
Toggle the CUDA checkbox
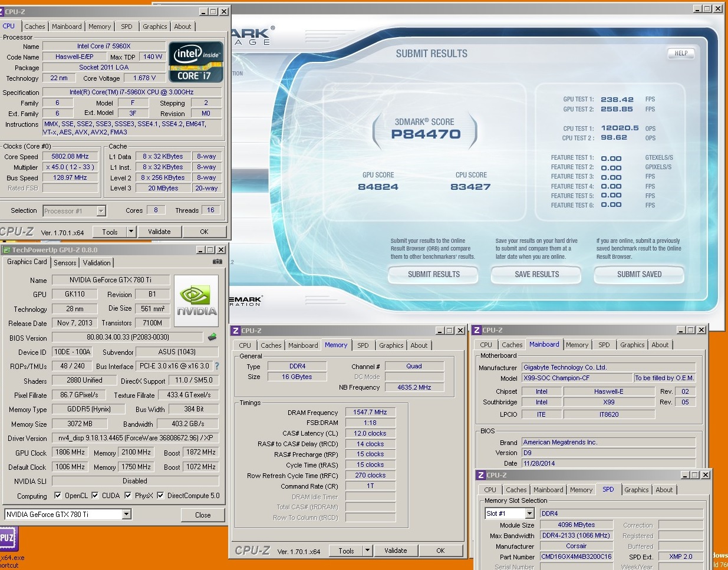pos(95,496)
